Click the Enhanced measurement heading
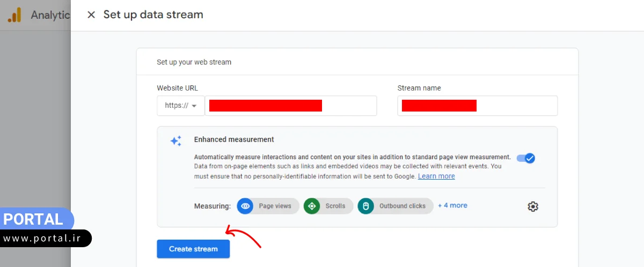 click(234, 139)
